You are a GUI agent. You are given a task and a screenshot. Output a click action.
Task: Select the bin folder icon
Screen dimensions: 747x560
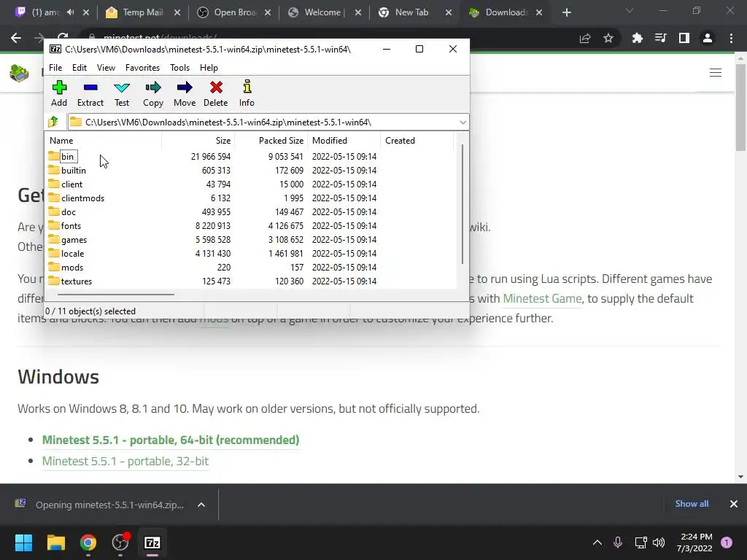click(54, 156)
